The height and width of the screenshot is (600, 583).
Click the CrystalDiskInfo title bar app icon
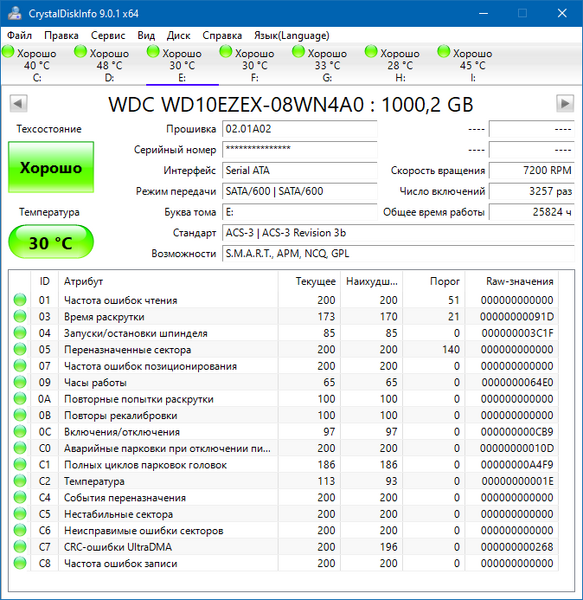pos(15,13)
